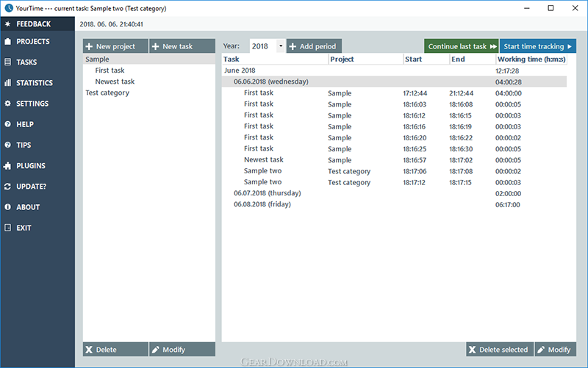
Task: Sort by the Working time column header
Action: coord(530,59)
